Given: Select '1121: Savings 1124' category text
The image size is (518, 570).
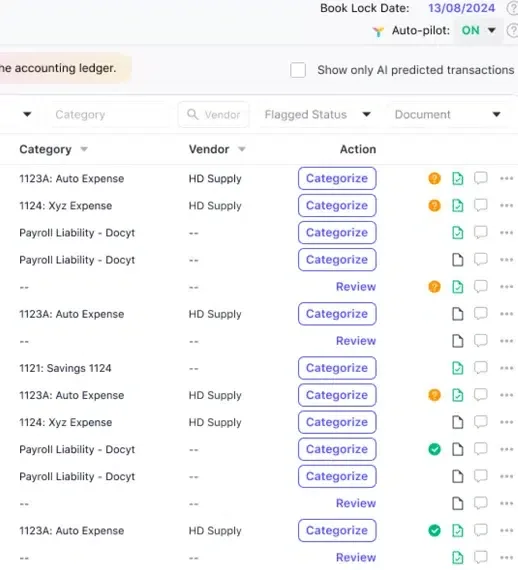Looking at the screenshot, I should tap(65, 368).
